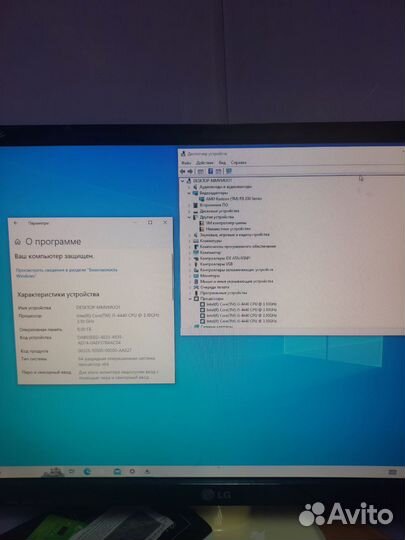Click the home icon beside О программе
Image resolution: width=405 pixels, height=540 pixels.
(x=18, y=242)
